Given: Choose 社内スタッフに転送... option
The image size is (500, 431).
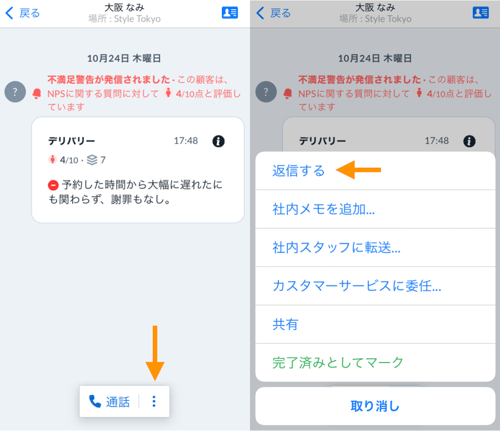Looking at the screenshot, I should (375, 247).
